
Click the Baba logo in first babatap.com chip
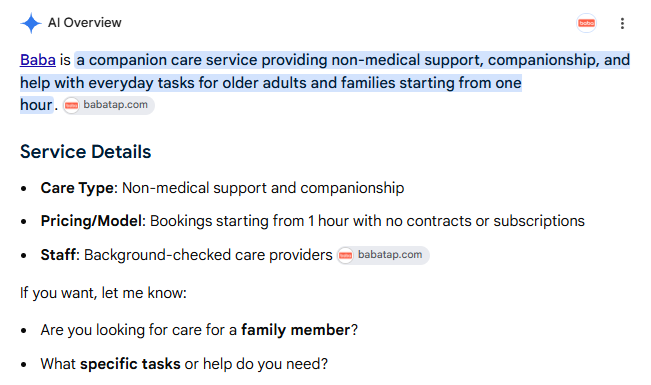tap(71, 105)
